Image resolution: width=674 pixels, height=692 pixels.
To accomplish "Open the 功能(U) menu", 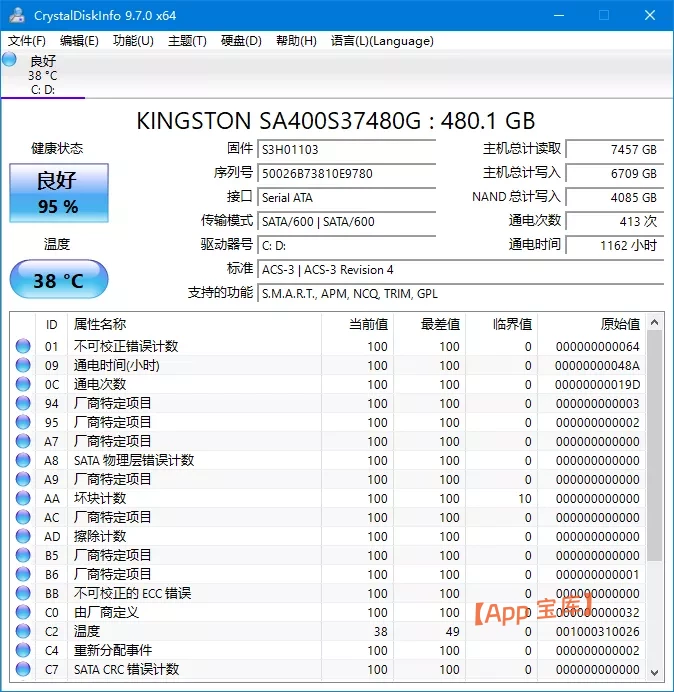I will click(x=133, y=41).
